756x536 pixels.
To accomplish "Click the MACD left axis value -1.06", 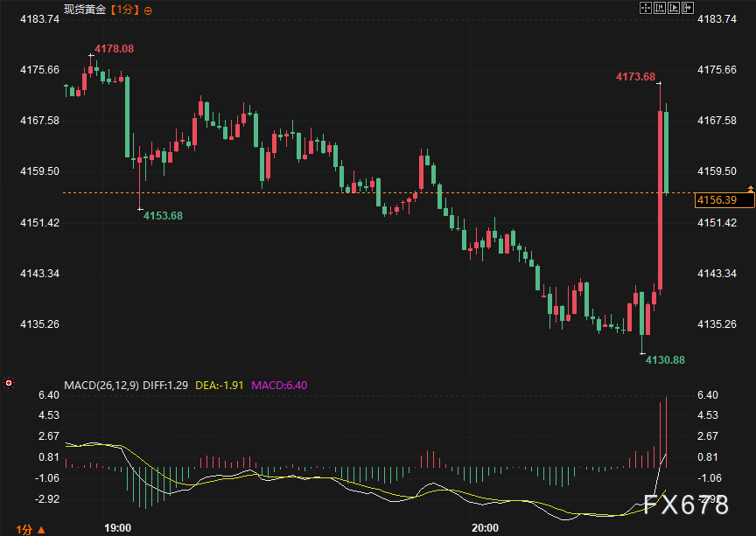I will click(x=46, y=477).
